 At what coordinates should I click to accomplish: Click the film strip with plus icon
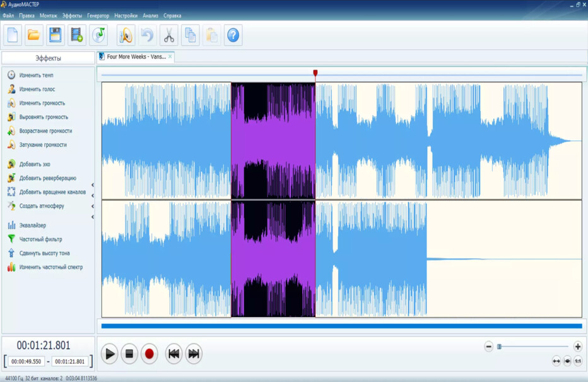(x=77, y=35)
